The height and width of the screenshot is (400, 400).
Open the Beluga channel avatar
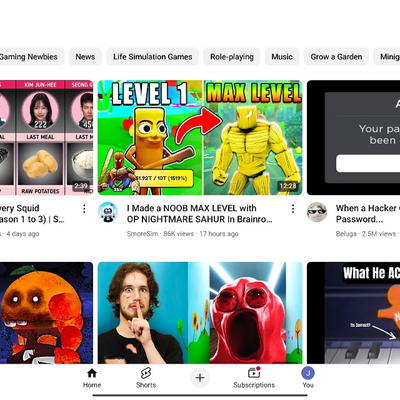[317, 212]
